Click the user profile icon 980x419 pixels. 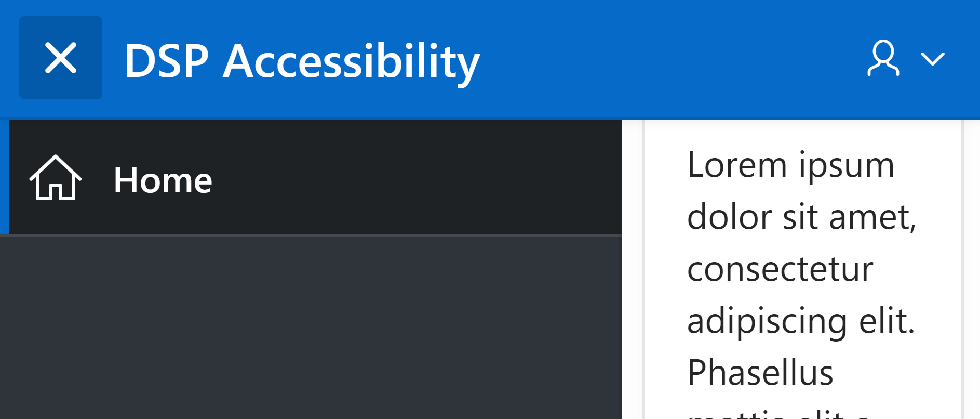click(x=883, y=58)
